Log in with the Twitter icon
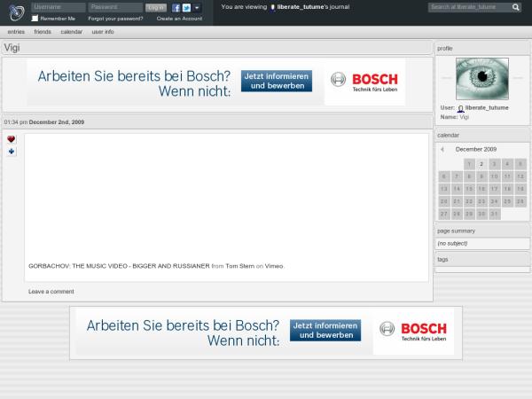Image resolution: width=532 pixels, height=399 pixels. (x=186, y=7)
